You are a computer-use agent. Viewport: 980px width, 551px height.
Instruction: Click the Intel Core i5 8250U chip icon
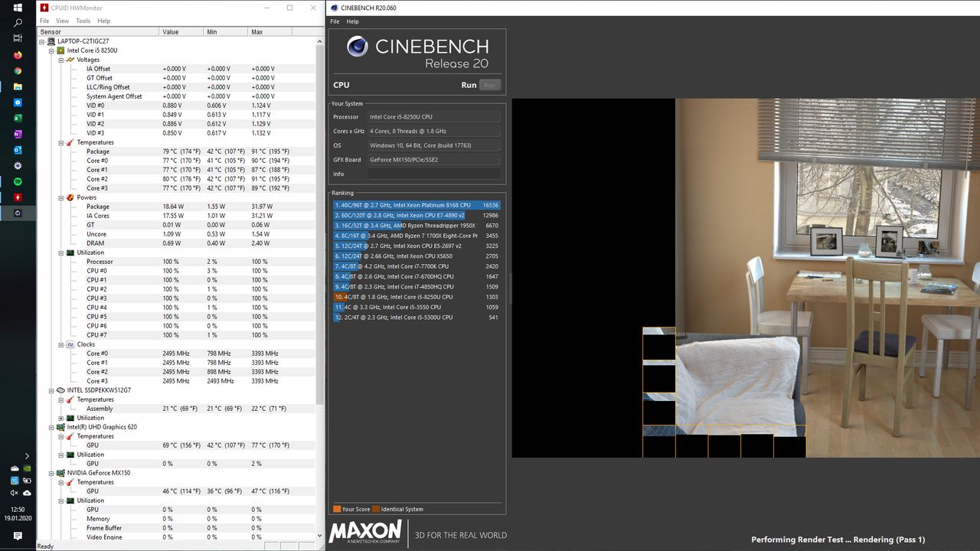(60, 51)
